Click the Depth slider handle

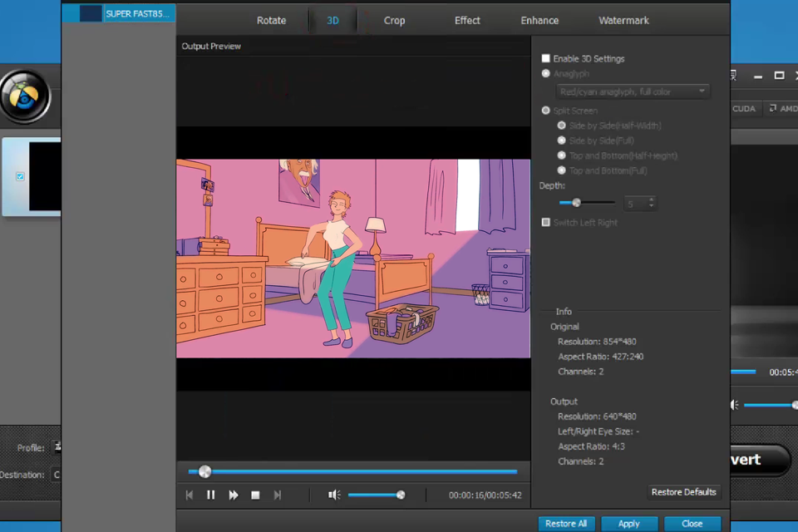click(x=576, y=203)
